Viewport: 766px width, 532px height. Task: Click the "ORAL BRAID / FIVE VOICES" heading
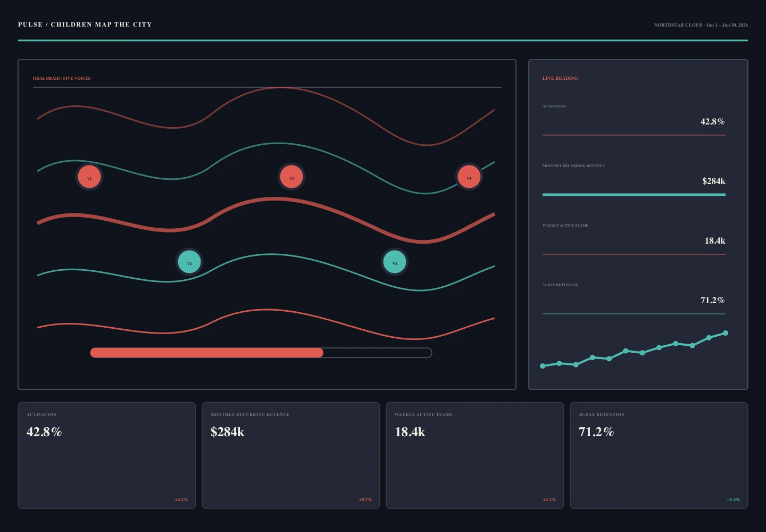(62, 78)
